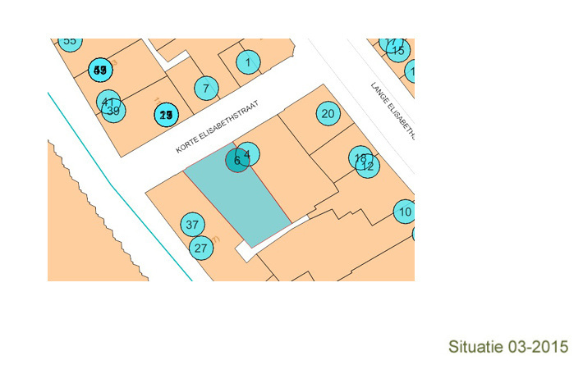Select the dark teal marker 6
This screenshot has height=392, width=583.
coord(236,161)
